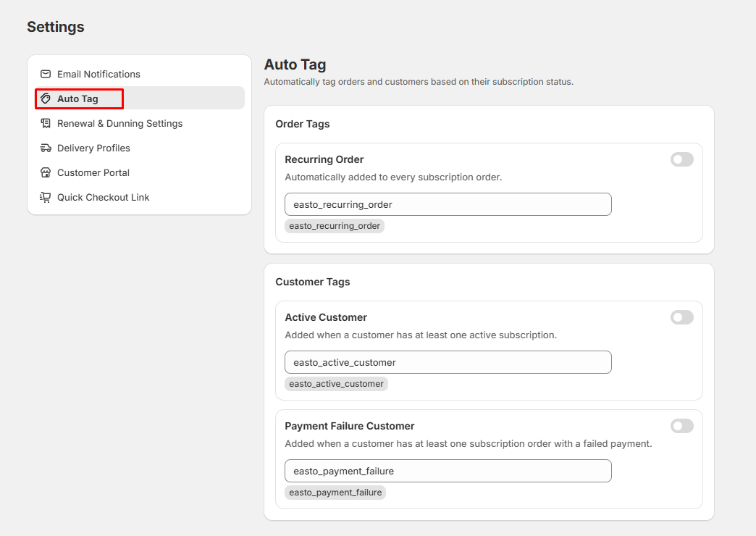Open Email Notifications settings

(98, 74)
